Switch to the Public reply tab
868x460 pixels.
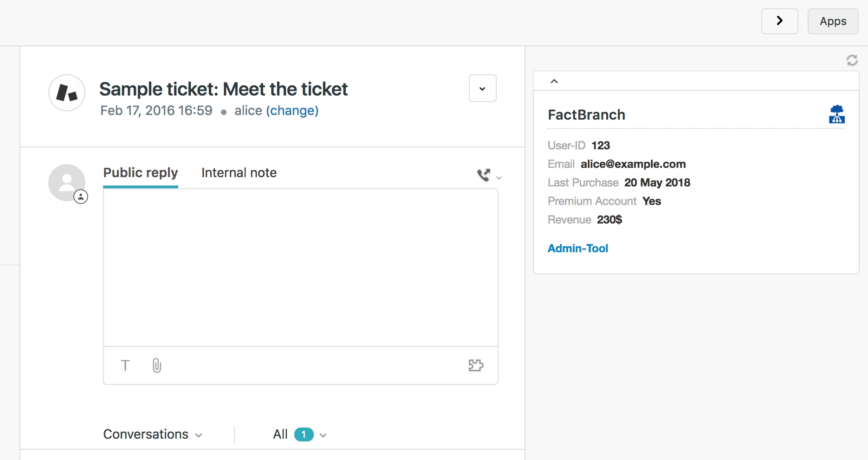tap(141, 173)
